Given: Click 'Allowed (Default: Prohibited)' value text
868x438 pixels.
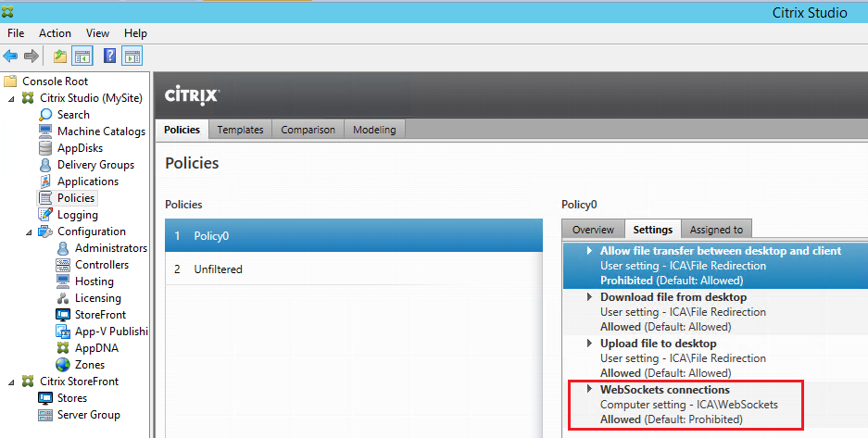Looking at the screenshot, I should point(672,419).
